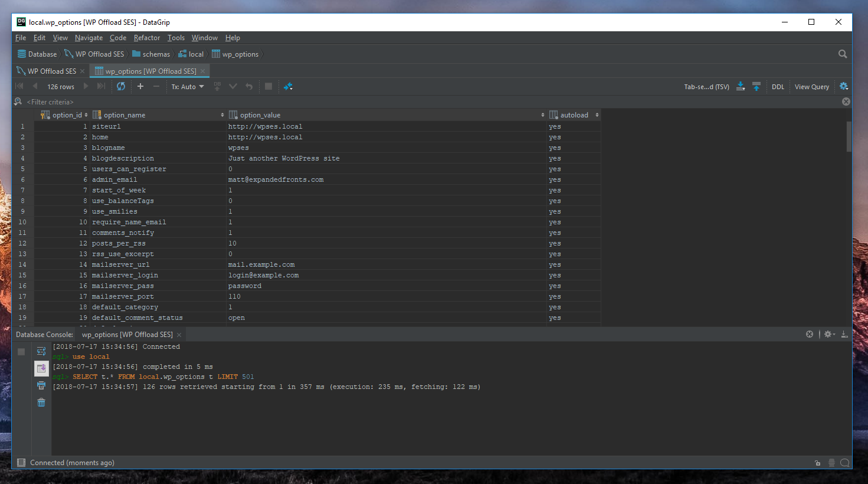Viewport: 868px width, 484px height.
Task: Click the 126 rows page size label
Action: click(x=61, y=87)
